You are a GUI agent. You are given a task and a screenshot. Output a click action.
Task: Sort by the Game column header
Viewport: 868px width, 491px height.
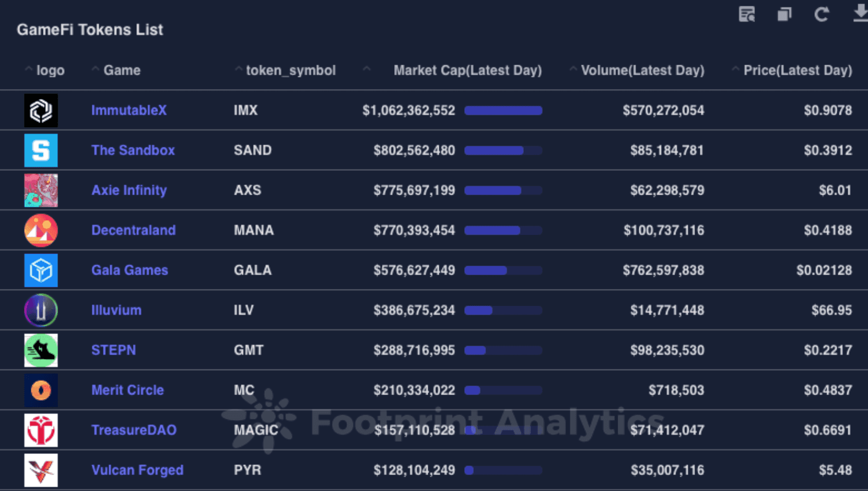point(121,71)
